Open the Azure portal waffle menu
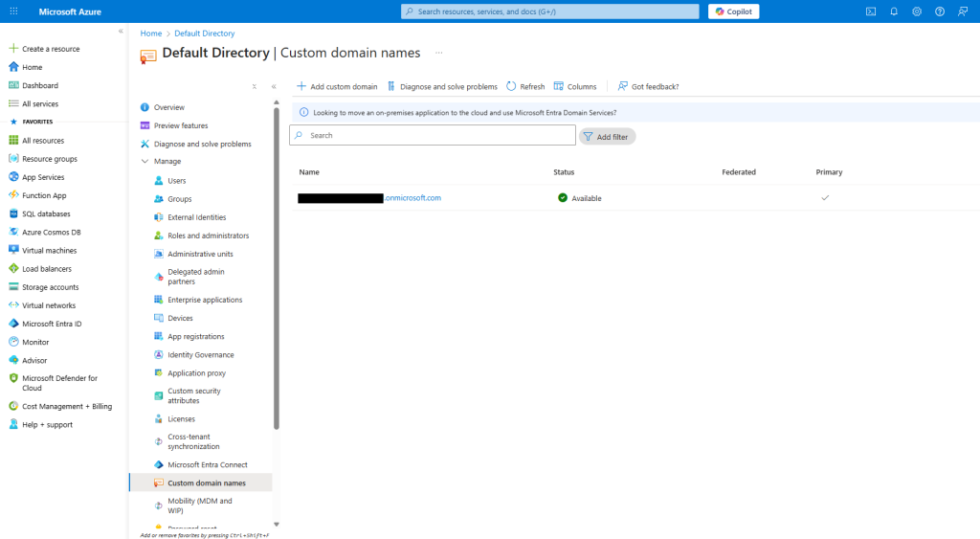This screenshot has height=539, width=980. (x=13, y=11)
